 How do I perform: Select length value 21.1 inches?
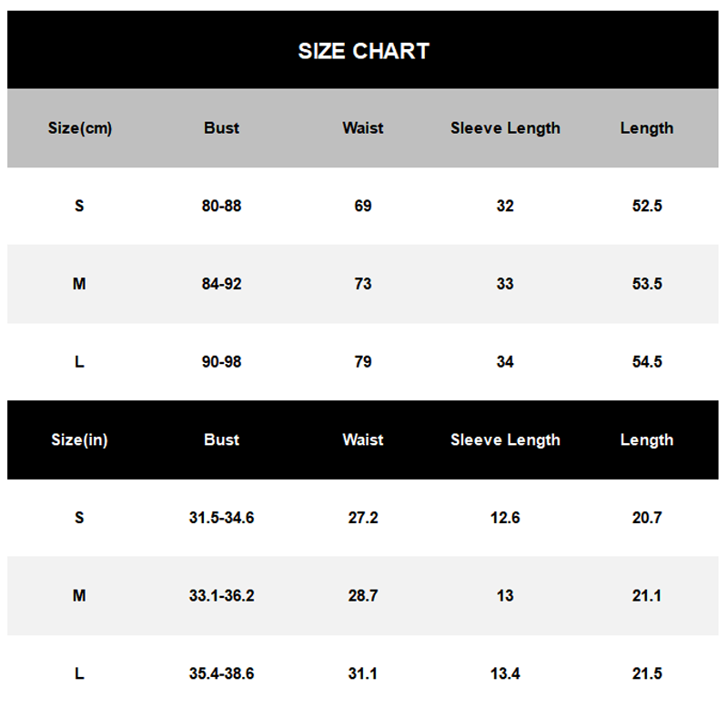(x=647, y=596)
